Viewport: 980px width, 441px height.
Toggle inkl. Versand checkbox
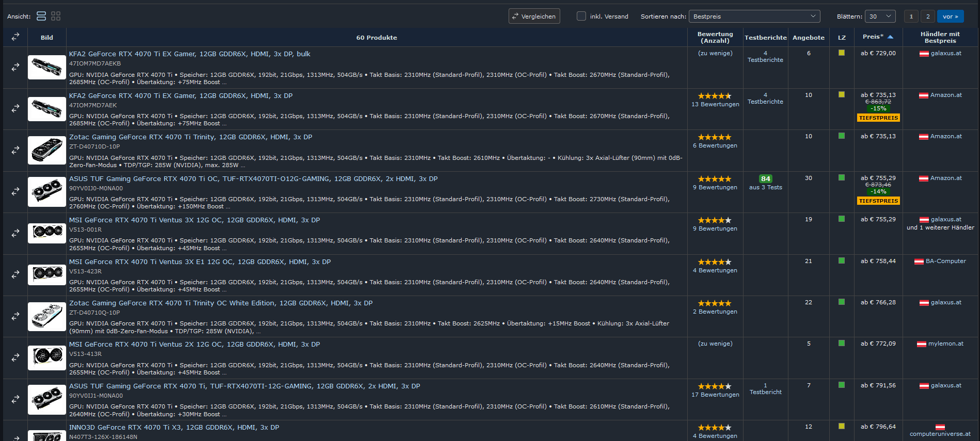point(581,16)
